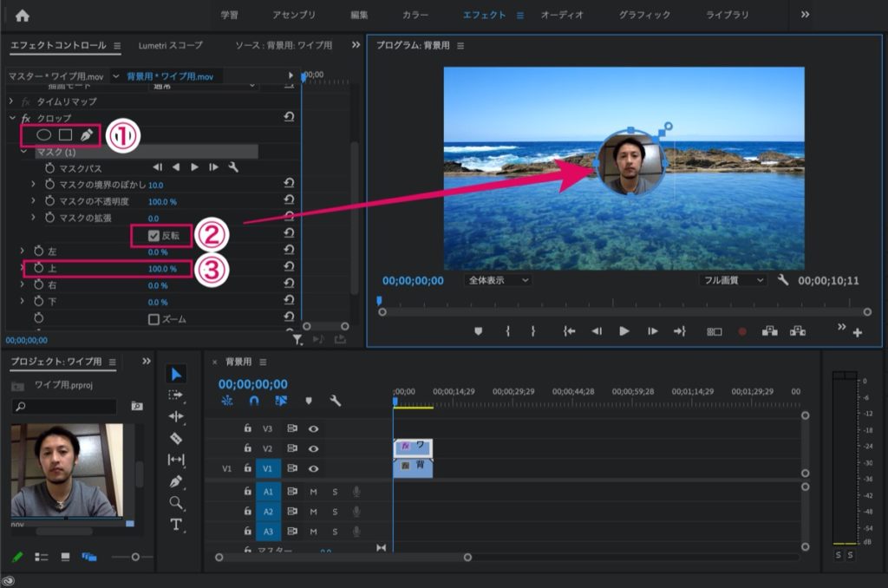
Task: Open the 全体表示 zoom dropdown
Action: (x=498, y=280)
